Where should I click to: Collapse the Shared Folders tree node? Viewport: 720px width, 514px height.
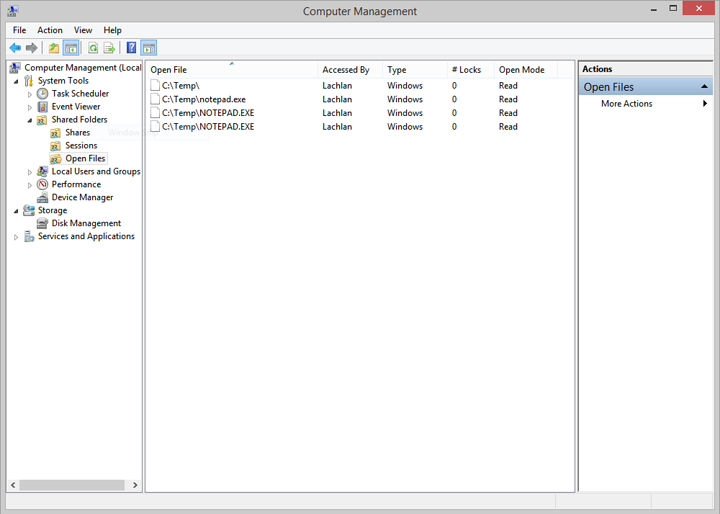click(x=30, y=120)
